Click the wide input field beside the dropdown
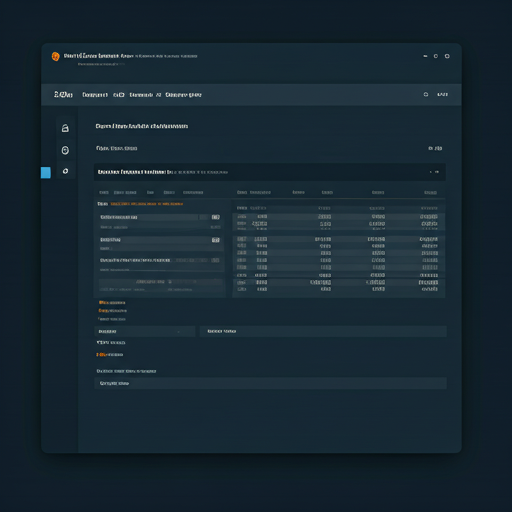 (x=323, y=331)
